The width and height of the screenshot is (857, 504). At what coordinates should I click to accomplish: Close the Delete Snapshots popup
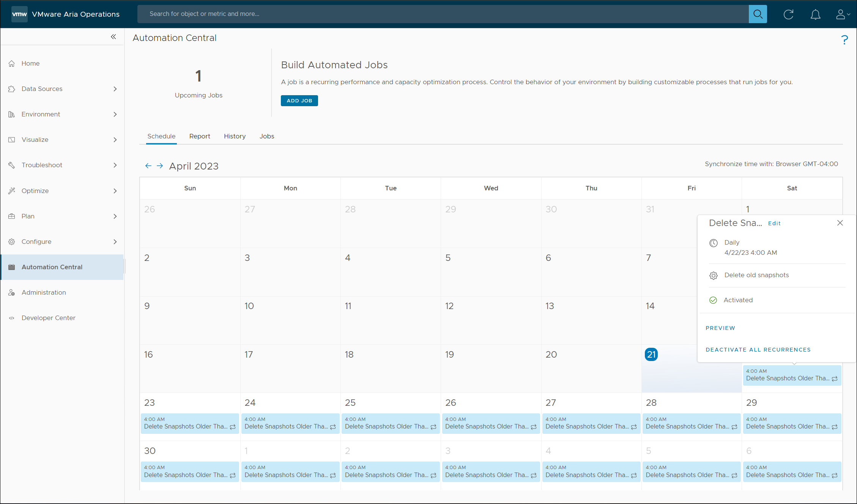point(840,223)
